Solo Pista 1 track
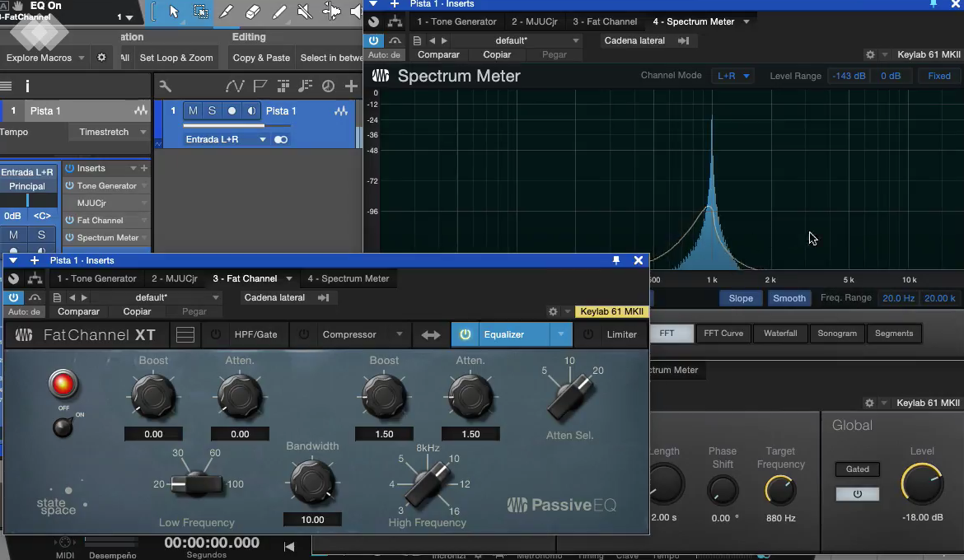 pyautogui.click(x=212, y=110)
